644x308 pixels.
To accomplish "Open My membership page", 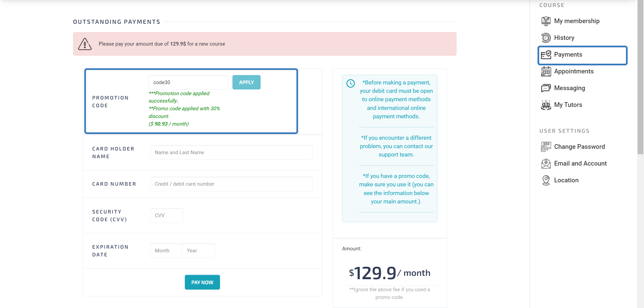I will point(577,21).
